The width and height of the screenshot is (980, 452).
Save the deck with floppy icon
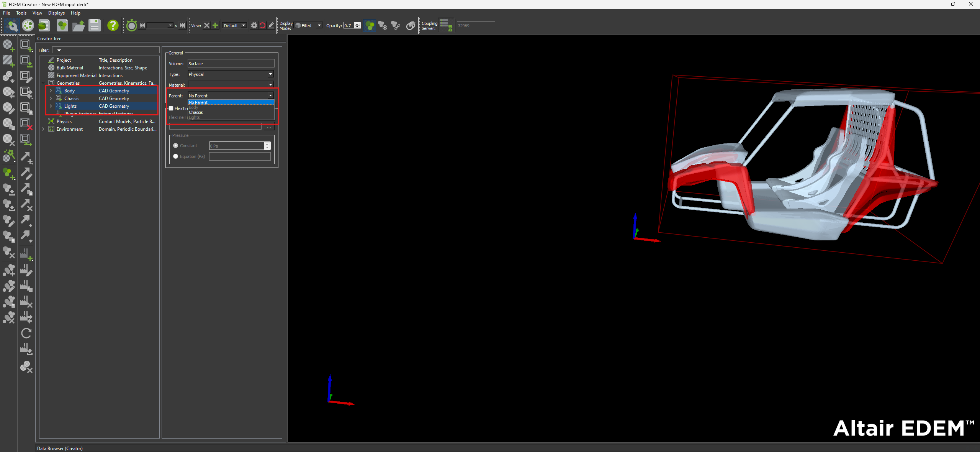(x=95, y=26)
